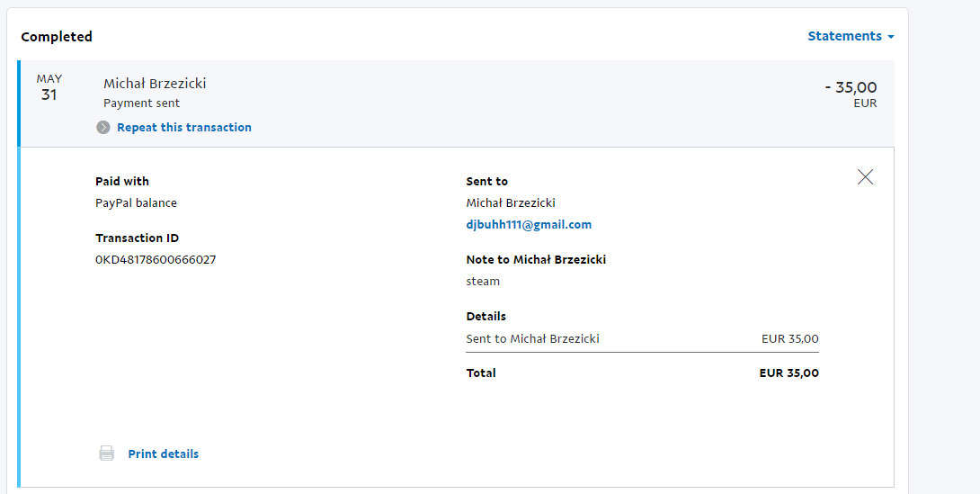Collapse the Michał Brzezicki transaction row header
The width and height of the screenshot is (980, 494).
457,103
